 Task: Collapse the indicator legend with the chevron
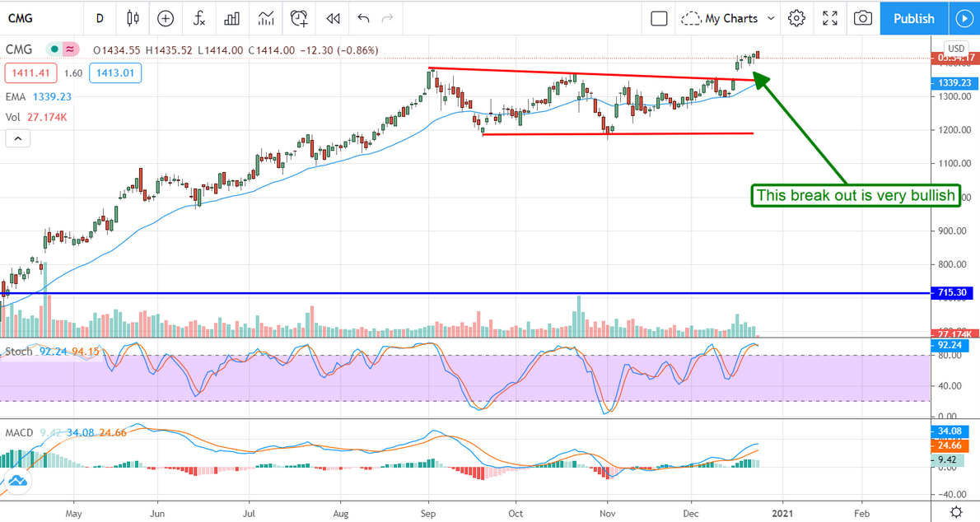pyautogui.click(x=18, y=138)
